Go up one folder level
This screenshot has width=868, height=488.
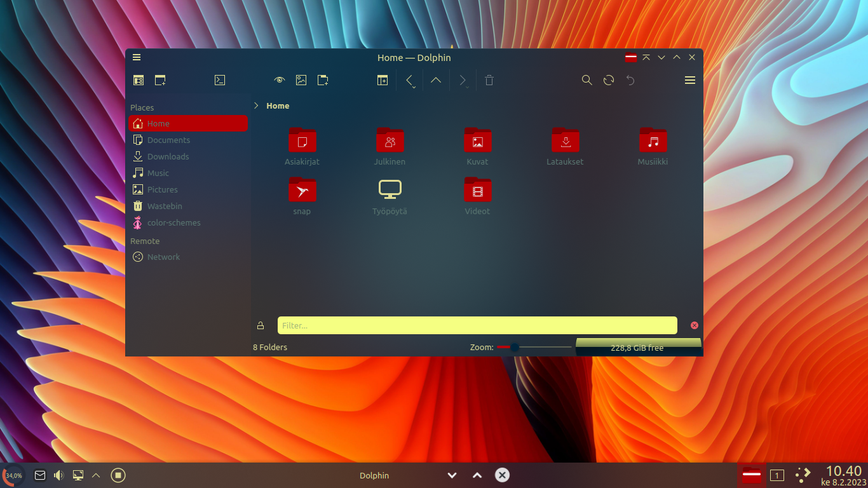[x=436, y=80]
